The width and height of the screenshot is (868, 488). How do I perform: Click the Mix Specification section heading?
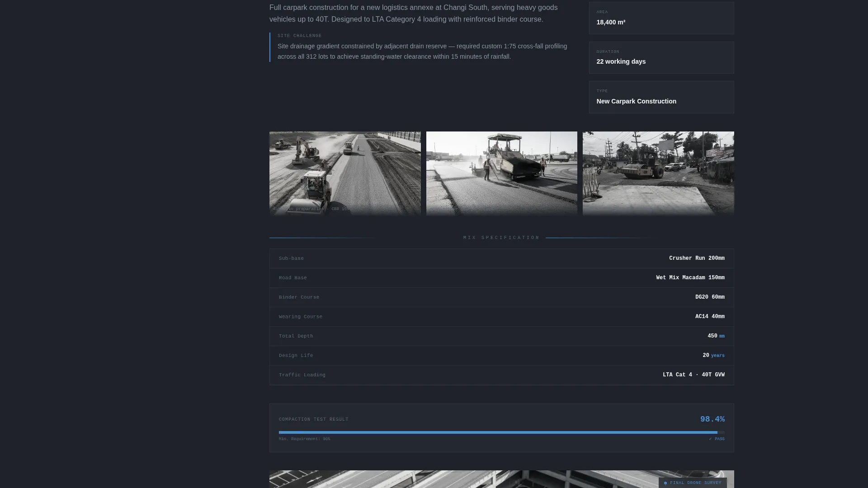tap(501, 238)
